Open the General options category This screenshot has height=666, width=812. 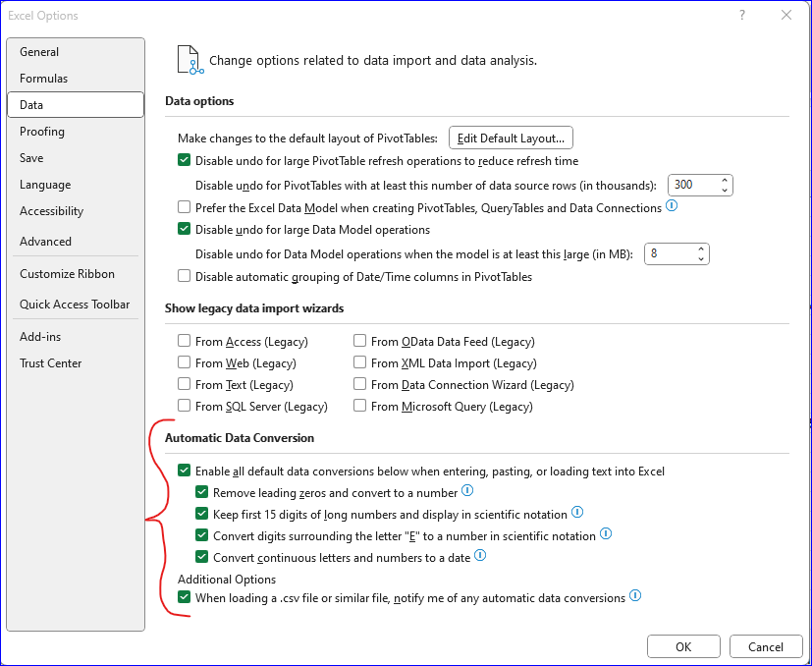coord(76,52)
